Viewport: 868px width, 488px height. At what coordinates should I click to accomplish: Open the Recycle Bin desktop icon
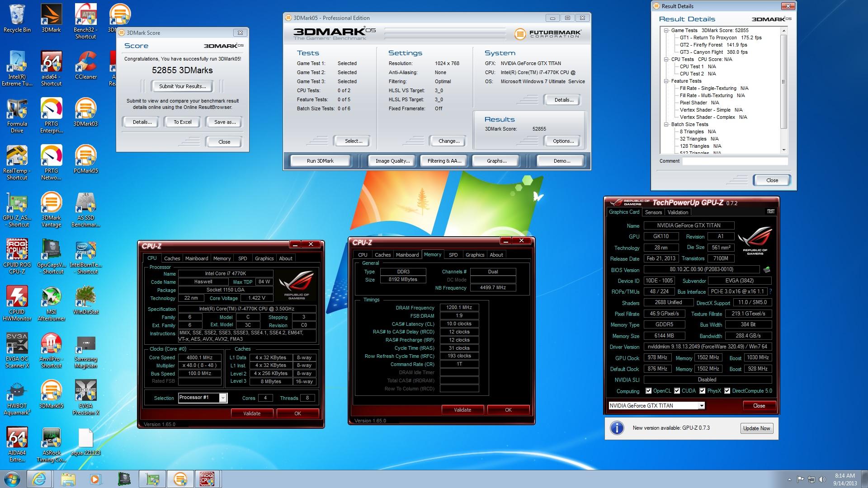coord(17,18)
